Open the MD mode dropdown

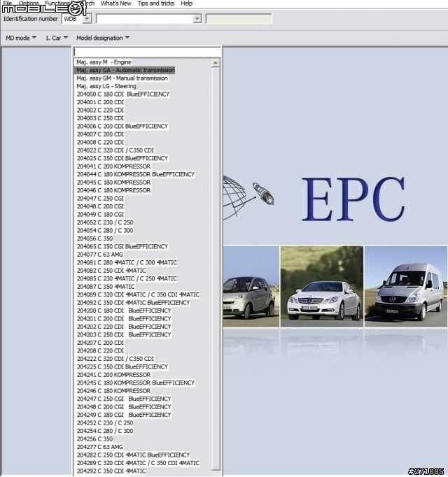(x=21, y=38)
